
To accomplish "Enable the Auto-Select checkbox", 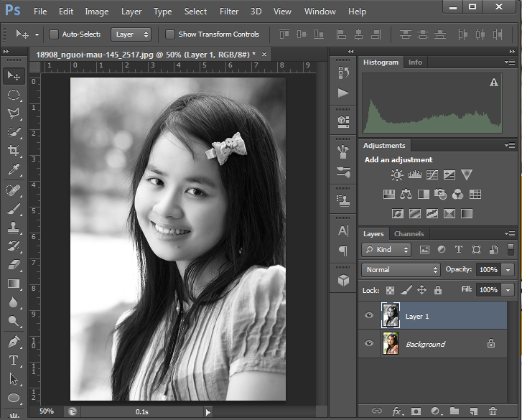I will (x=54, y=34).
